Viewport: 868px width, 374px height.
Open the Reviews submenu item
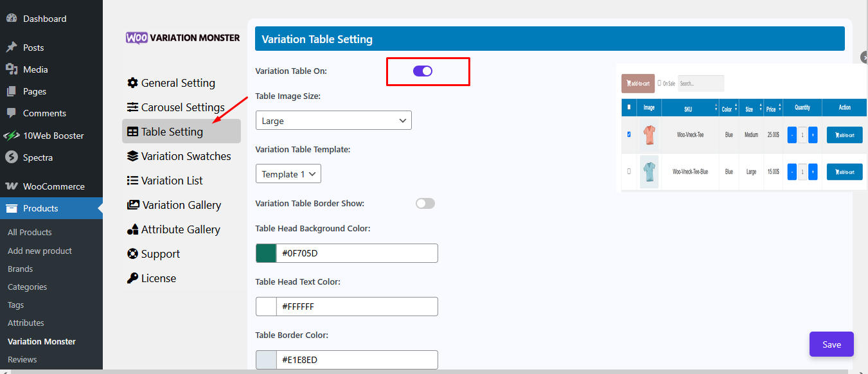tap(22, 359)
